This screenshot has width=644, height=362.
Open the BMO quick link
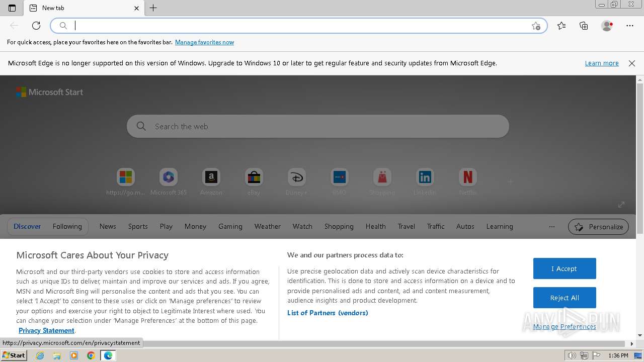point(339,182)
